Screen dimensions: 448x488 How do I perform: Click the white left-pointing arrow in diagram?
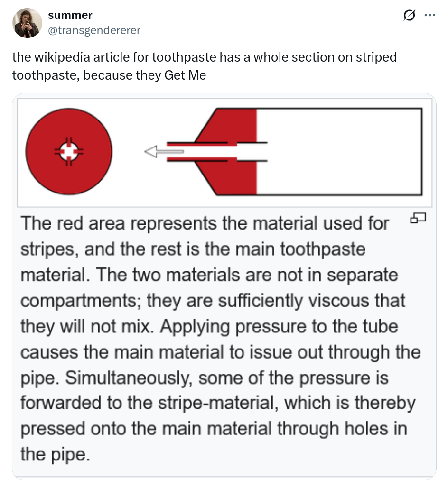click(x=164, y=152)
